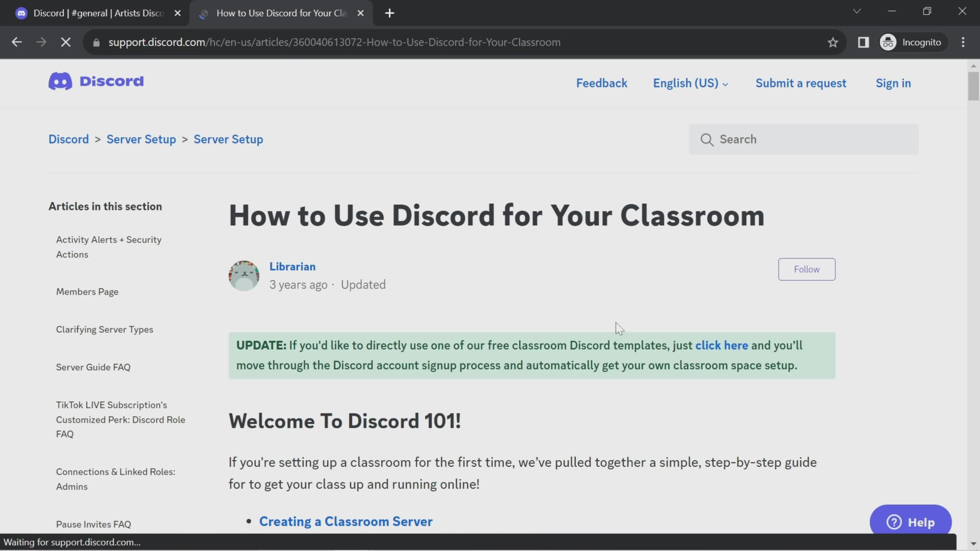
Task: Expand the English (US) language dropdown
Action: (x=690, y=83)
